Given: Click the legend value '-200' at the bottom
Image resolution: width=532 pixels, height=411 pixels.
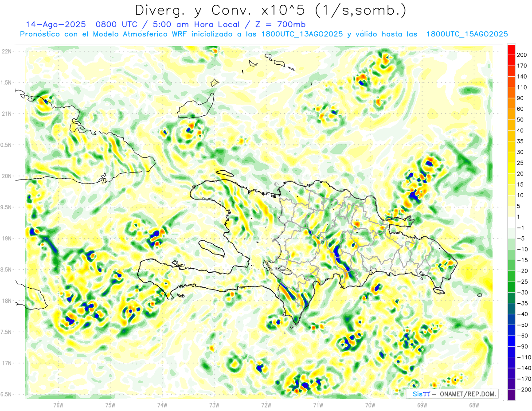Looking at the screenshot, I should coord(524,390).
